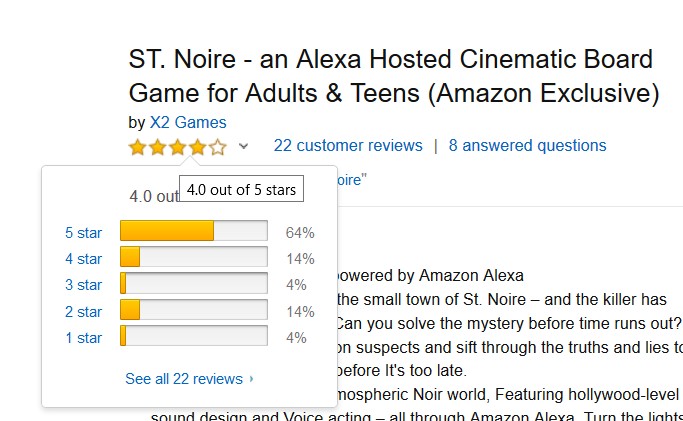This screenshot has height=421, width=683.
Task: Filter by 5 star reviews
Action: [84, 233]
